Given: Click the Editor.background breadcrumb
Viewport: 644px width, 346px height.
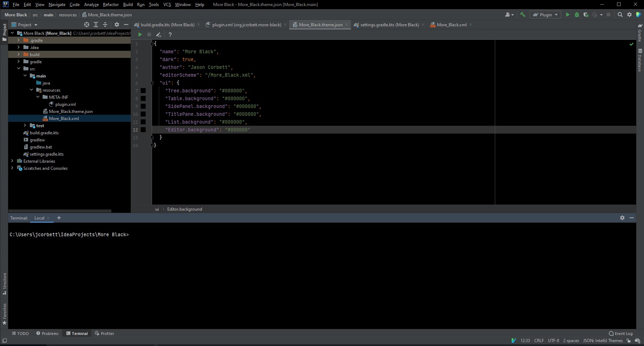Looking at the screenshot, I should coord(184,209).
